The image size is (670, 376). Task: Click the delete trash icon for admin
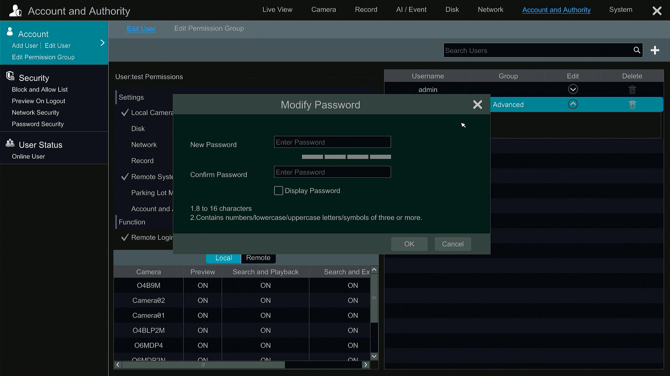point(632,89)
